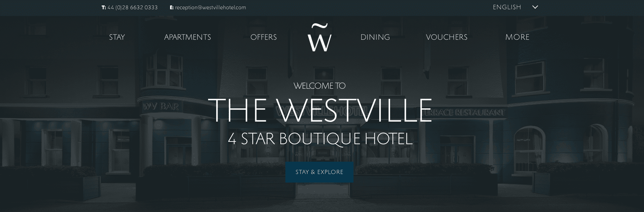
Task: Go to the APARTMENTS page
Action: [188, 37]
